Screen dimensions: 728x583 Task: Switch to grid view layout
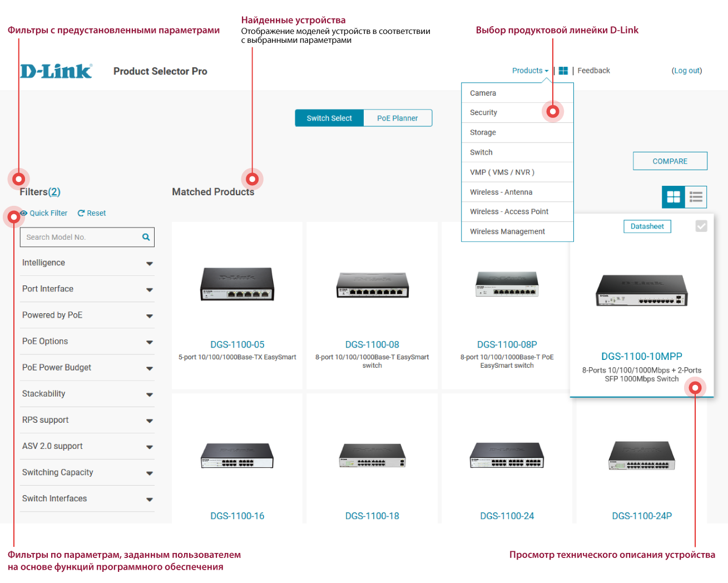pos(673,197)
